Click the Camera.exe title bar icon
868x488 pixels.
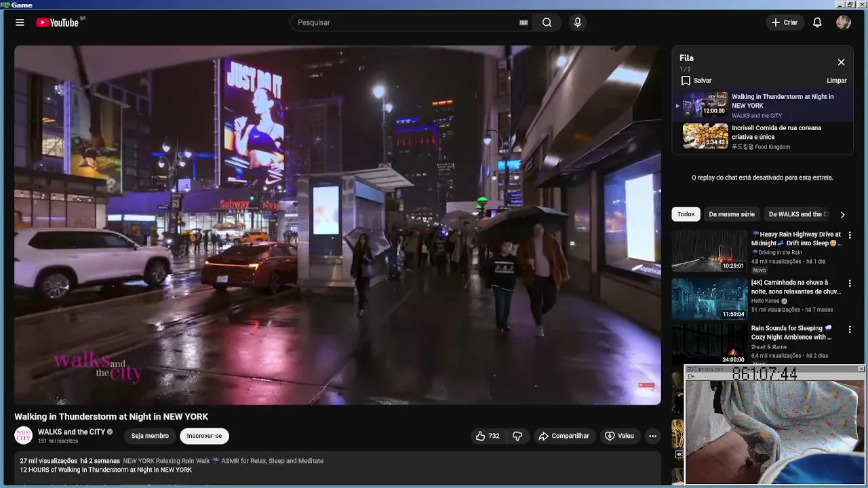(690, 369)
